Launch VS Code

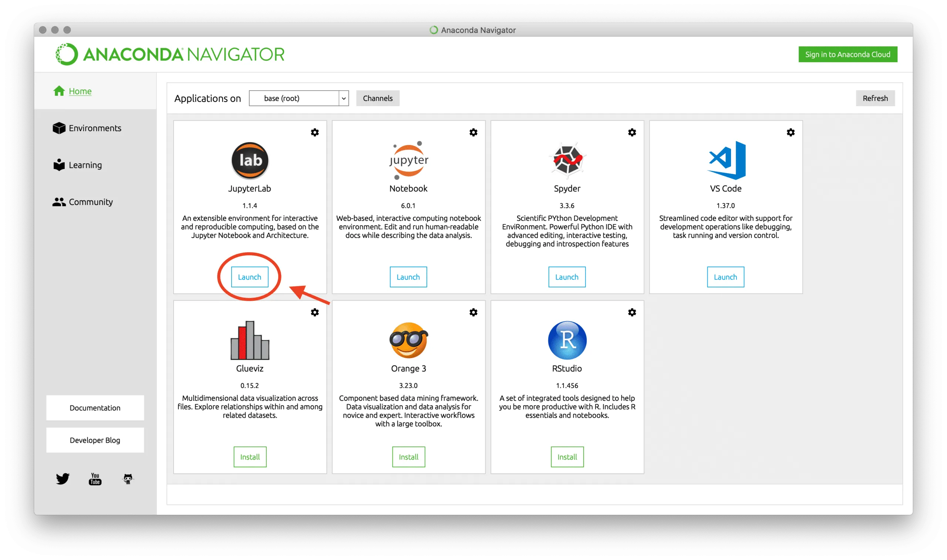point(725,277)
